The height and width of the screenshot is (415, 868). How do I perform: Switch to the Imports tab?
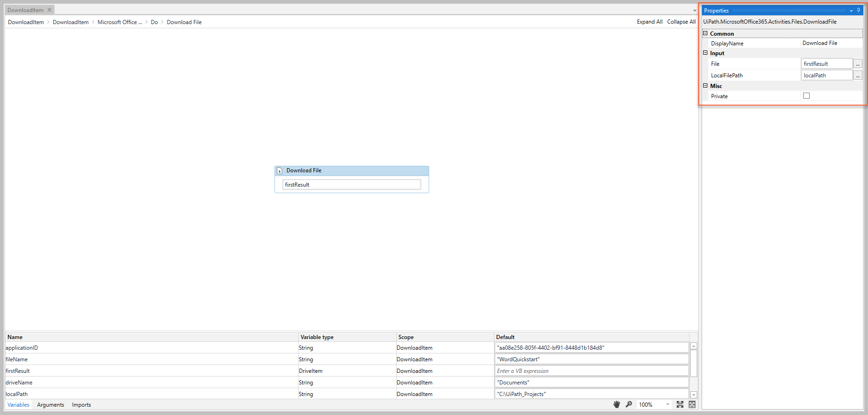pos(81,405)
